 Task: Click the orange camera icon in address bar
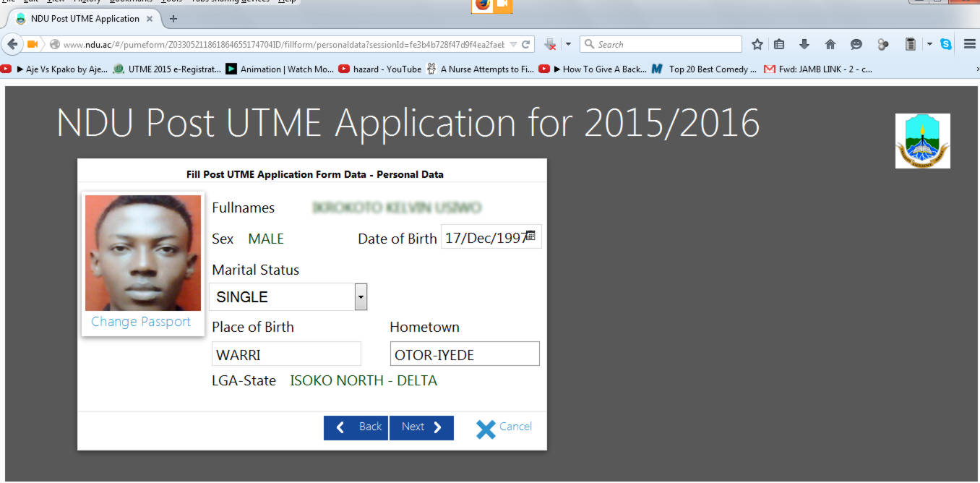[x=33, y=44]
